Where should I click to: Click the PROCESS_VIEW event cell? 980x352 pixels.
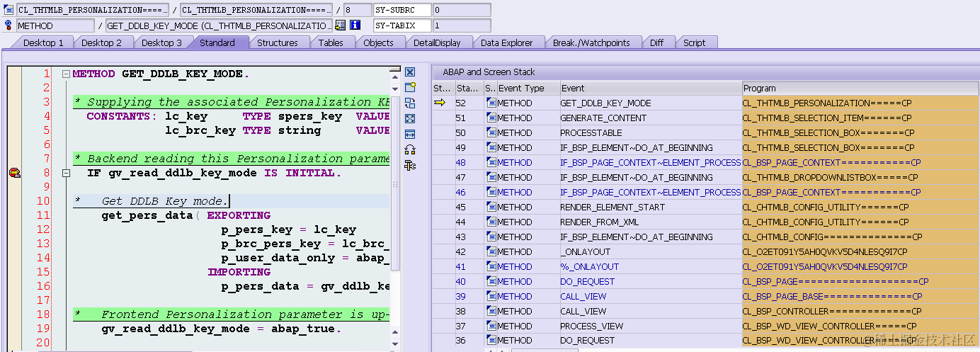click(650, 326)
